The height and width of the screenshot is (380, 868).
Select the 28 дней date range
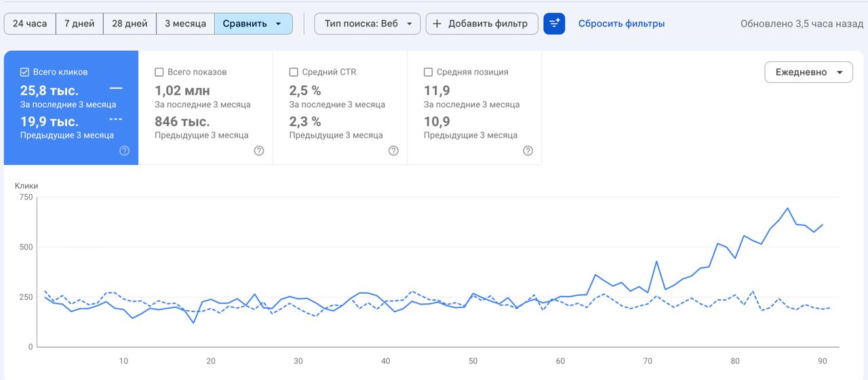pyautogui.click(x=130, y=24)
